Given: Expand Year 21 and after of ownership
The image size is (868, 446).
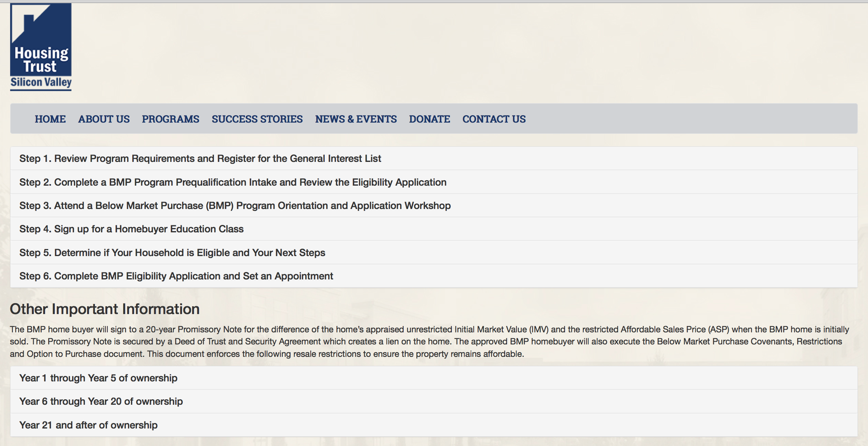Looking at the screenshot, I should (x=88, y=425).
